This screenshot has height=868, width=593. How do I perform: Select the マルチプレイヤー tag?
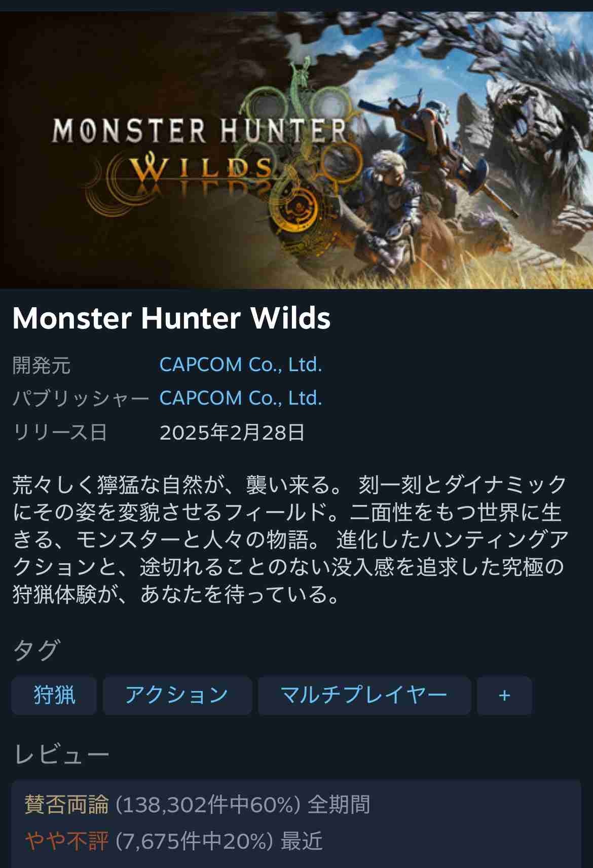(364, 695)
